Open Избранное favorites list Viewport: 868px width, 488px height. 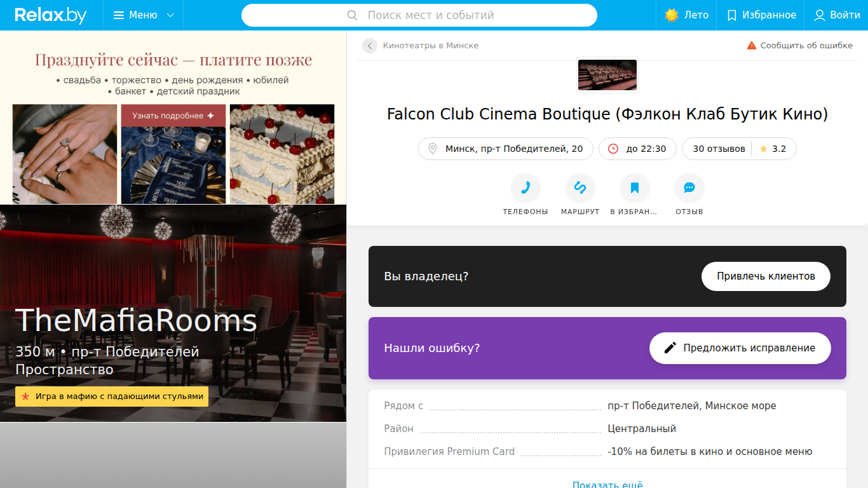click(761, 15)
